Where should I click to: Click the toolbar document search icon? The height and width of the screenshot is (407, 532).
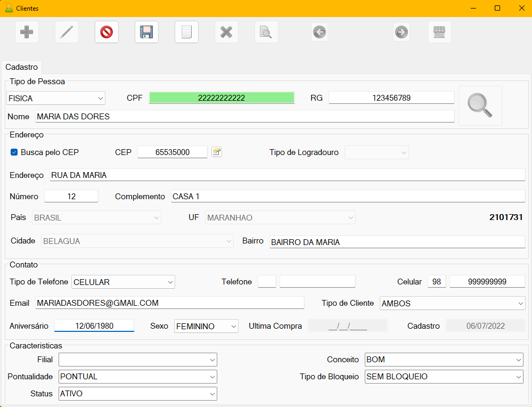click(x=266, y=32)
